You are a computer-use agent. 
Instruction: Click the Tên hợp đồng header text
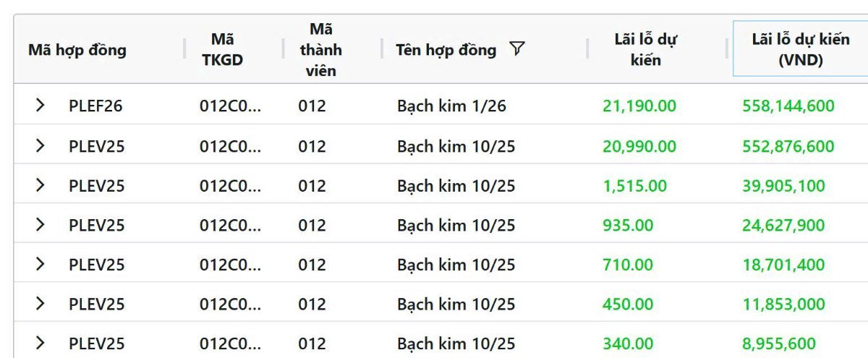[x=446, y=50]
